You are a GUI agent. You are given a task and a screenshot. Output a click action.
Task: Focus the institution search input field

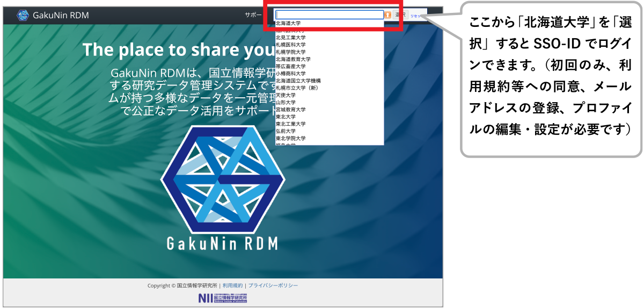[x=330, y=15]
